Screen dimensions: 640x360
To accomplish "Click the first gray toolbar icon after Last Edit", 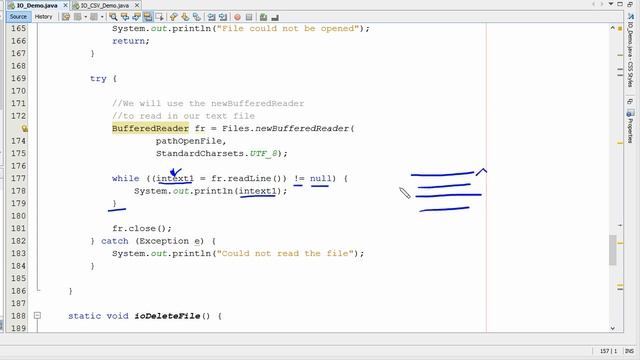I will pos(78,17).
